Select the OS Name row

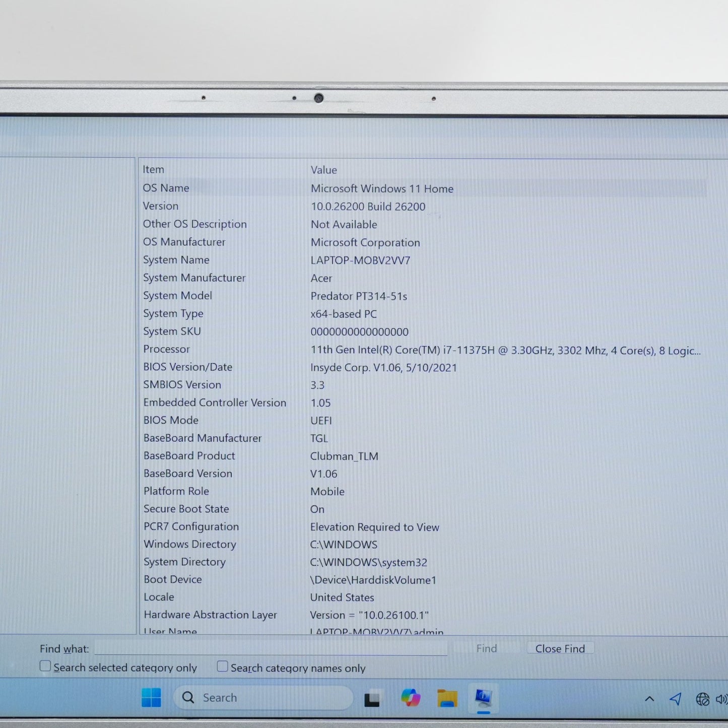coord(423,188)
